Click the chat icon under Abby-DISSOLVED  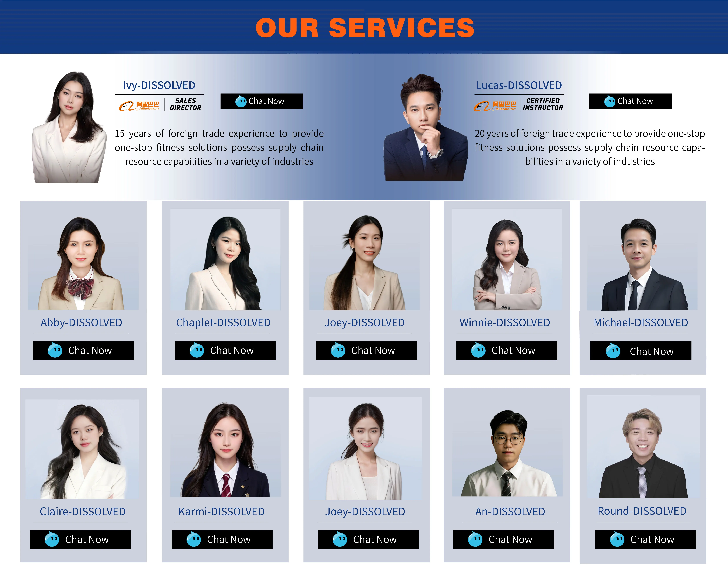click(x=55, y=350)
